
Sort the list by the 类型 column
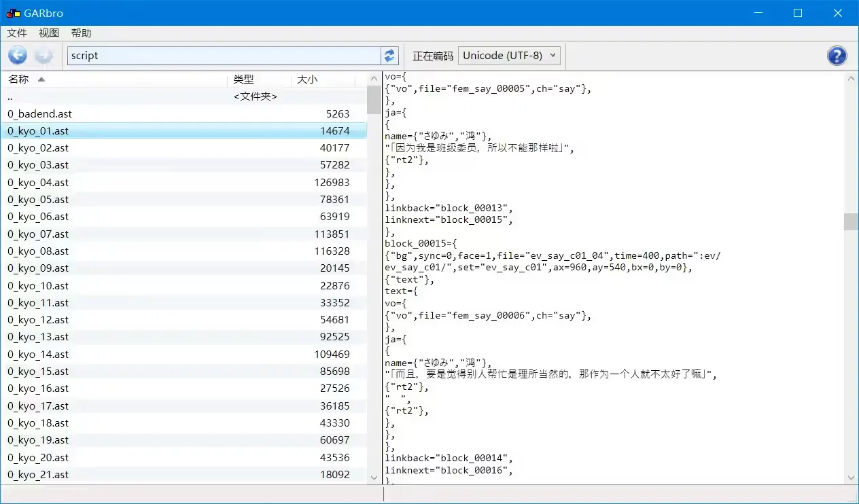pyautogui.click(x=260, y=79)
